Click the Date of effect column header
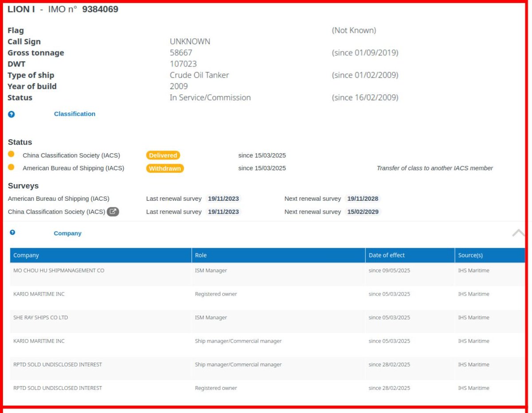This screenshot has width=532, height=413. tap(410, 255)
